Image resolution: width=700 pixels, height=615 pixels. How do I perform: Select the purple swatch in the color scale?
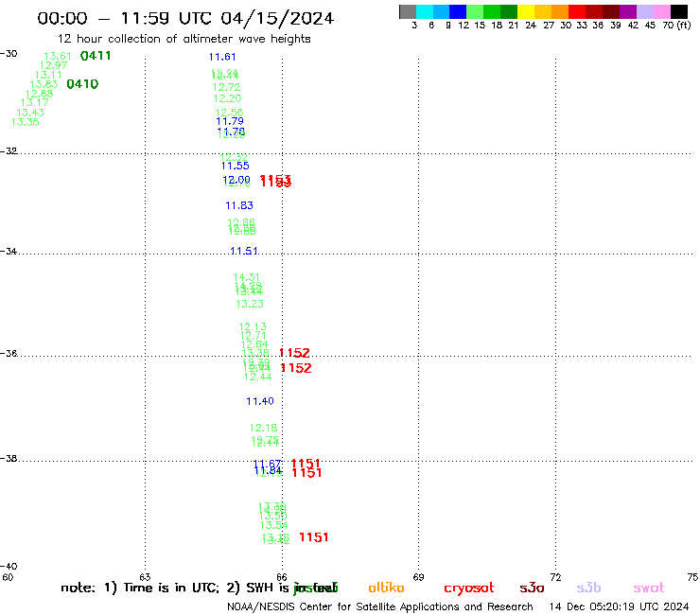click(x=628, y=11)
